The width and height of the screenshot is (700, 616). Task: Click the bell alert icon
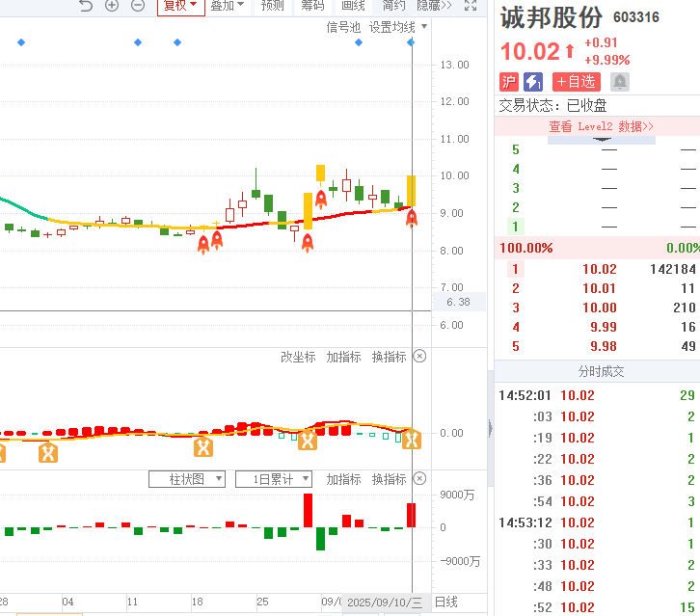(620, 82)
